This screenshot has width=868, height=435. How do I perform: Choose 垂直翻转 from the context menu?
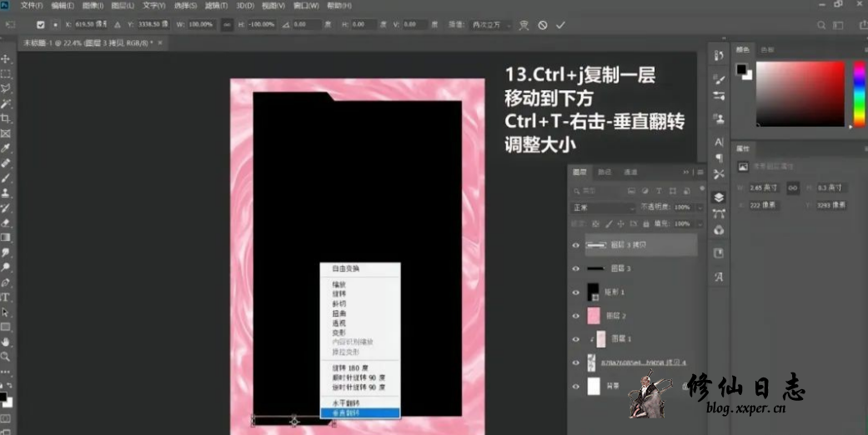359,412
